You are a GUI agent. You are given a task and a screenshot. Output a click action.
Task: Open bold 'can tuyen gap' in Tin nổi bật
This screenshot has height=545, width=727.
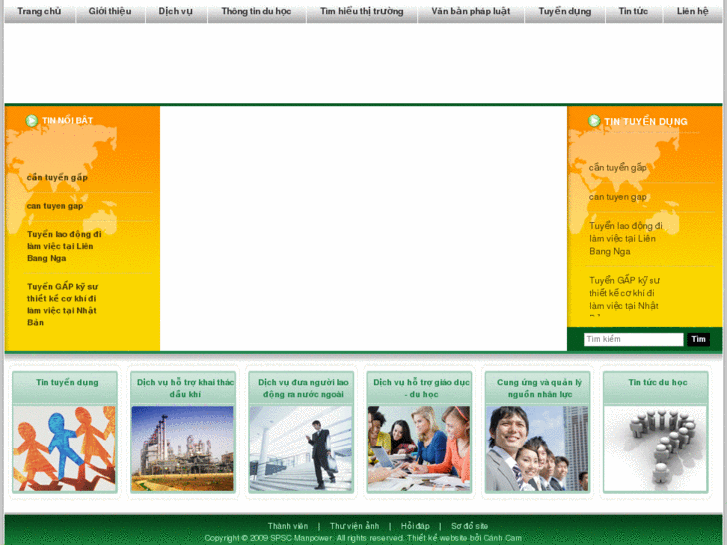55,206
